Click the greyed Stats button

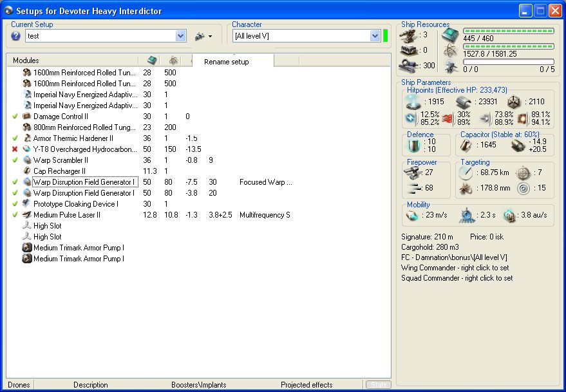pos(378,385)
